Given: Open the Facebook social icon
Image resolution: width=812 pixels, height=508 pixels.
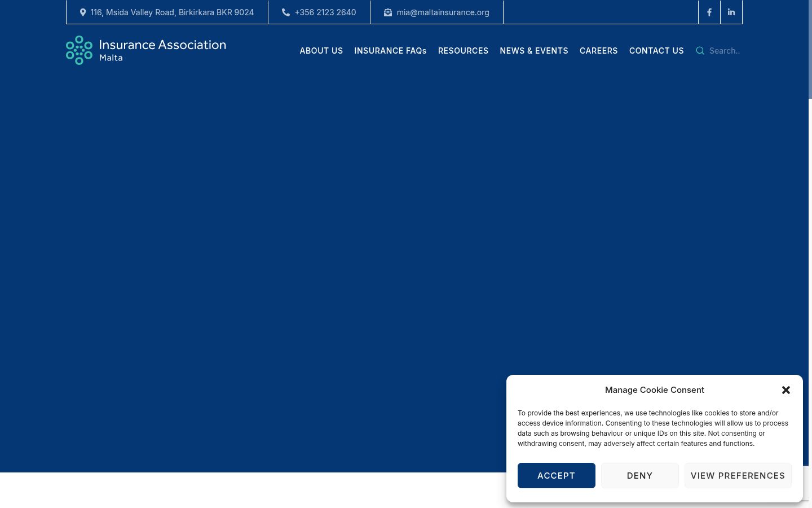Looking at the screenshot, I should (709, 12).
